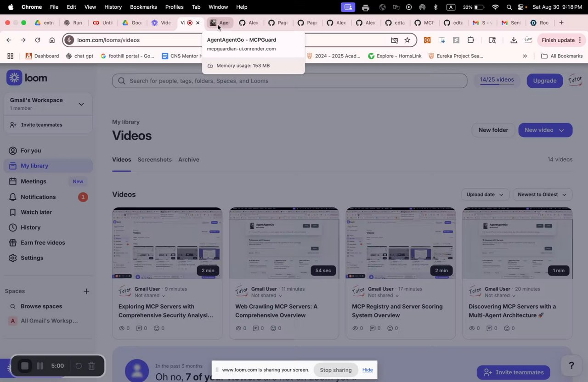The height and width of the screenshot is (382, 588).
Task: Click the reactions smiley on MCP Registry video
Action: (x=390, y=328)
